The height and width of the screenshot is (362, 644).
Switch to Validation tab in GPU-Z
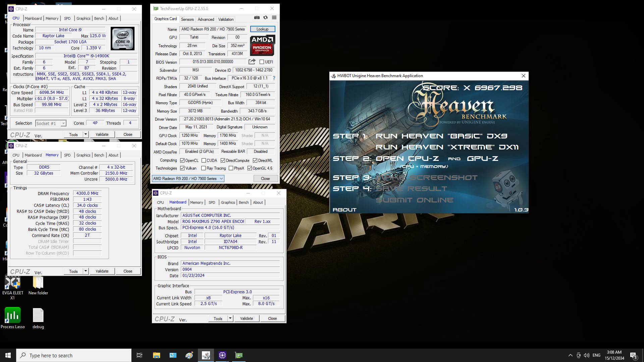[226, 19]
